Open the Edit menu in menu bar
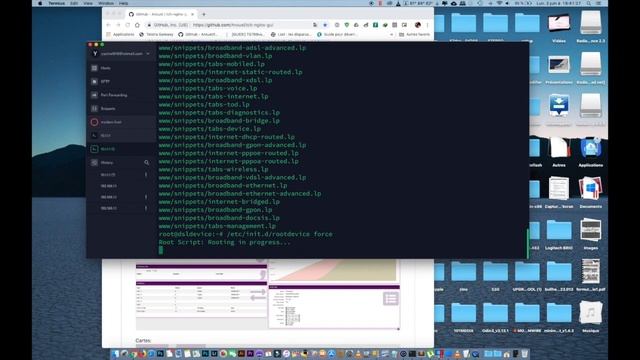 (74, 3)
